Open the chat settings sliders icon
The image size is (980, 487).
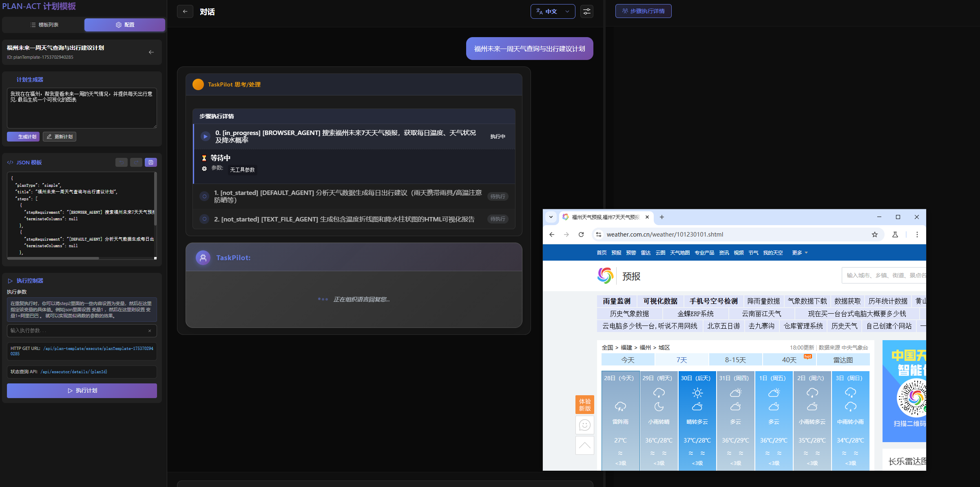(x=586, y=11)
